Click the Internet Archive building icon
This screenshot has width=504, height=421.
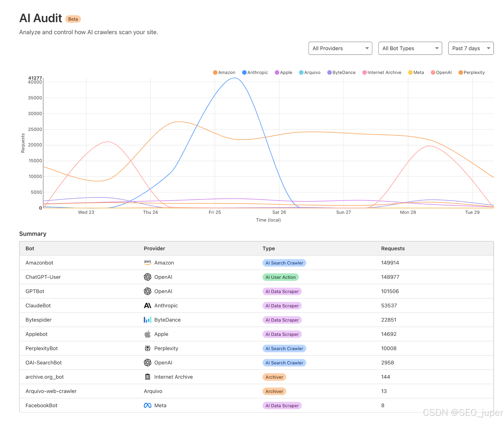point(147,377)
